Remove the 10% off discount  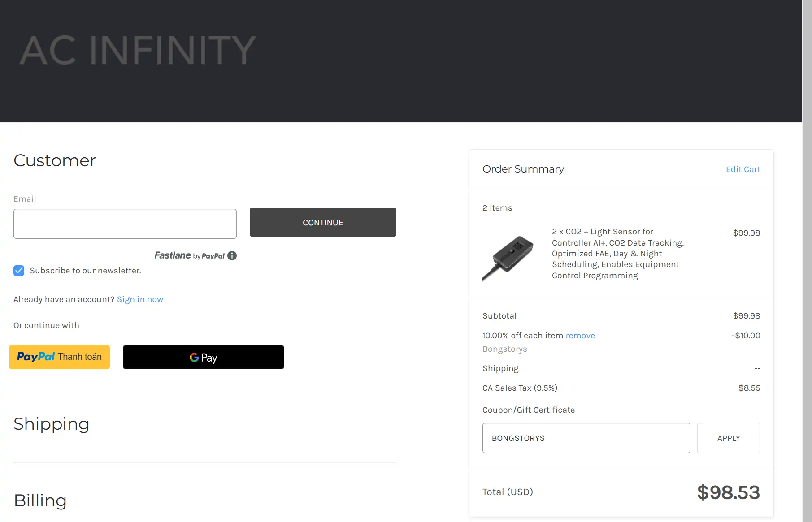pos(580,336)
